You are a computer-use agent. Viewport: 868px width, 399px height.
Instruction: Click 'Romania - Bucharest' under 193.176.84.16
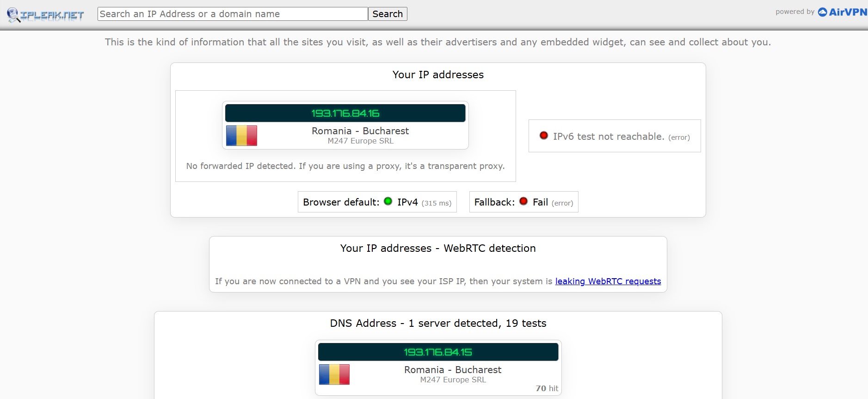click(360, 131)
